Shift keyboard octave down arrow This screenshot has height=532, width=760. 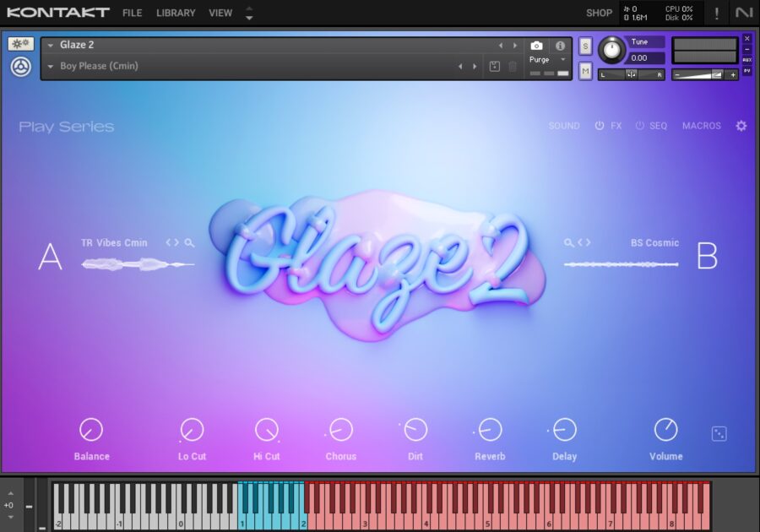[11, 517]
